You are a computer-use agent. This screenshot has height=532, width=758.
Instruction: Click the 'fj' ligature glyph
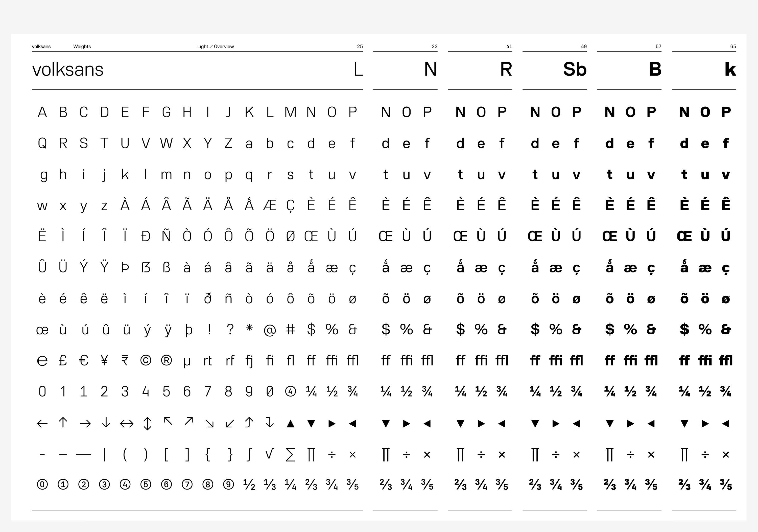pos(250,361)
